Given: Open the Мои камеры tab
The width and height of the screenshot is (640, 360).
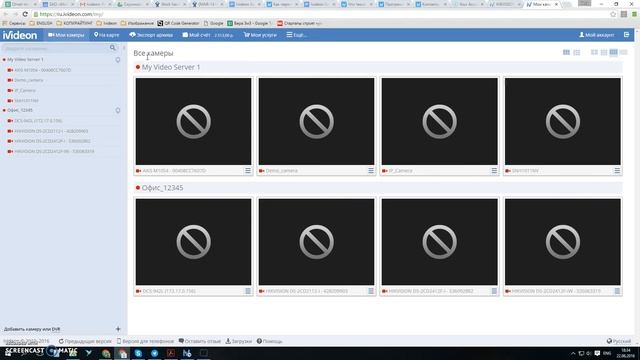Looking at the screenshot, I should (66, 35).
